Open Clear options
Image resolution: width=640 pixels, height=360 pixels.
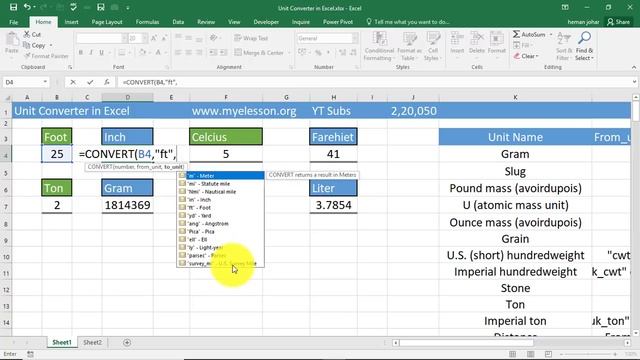point(526,56)
